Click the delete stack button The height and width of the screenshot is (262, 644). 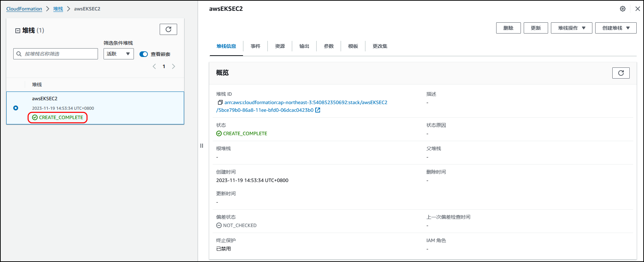click(x=508, y=28)
